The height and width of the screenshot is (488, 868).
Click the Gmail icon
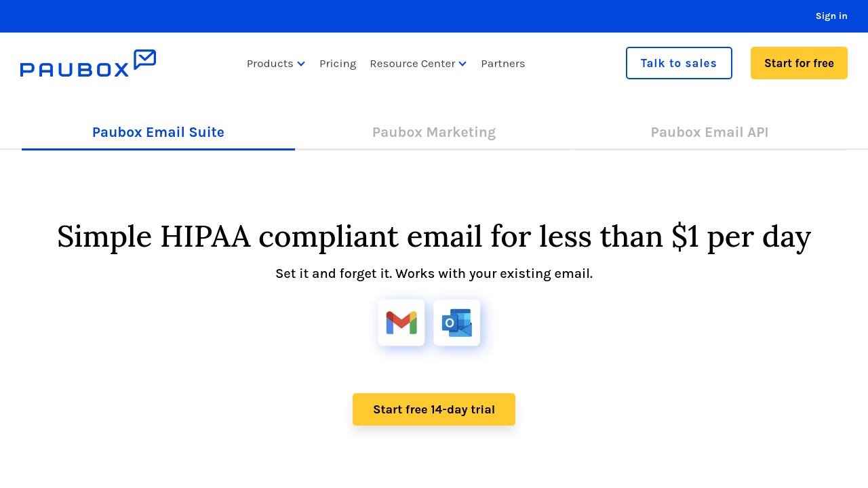pos(401,323)
